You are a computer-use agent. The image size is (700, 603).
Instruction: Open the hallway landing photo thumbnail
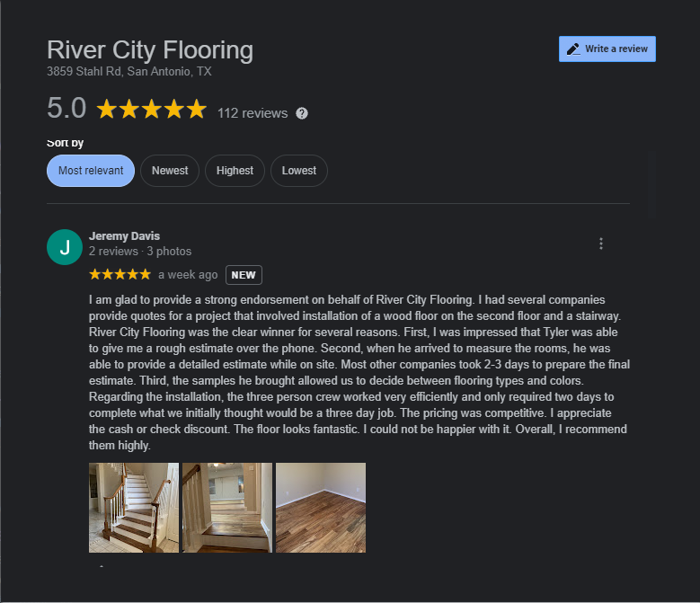(227, 508)
